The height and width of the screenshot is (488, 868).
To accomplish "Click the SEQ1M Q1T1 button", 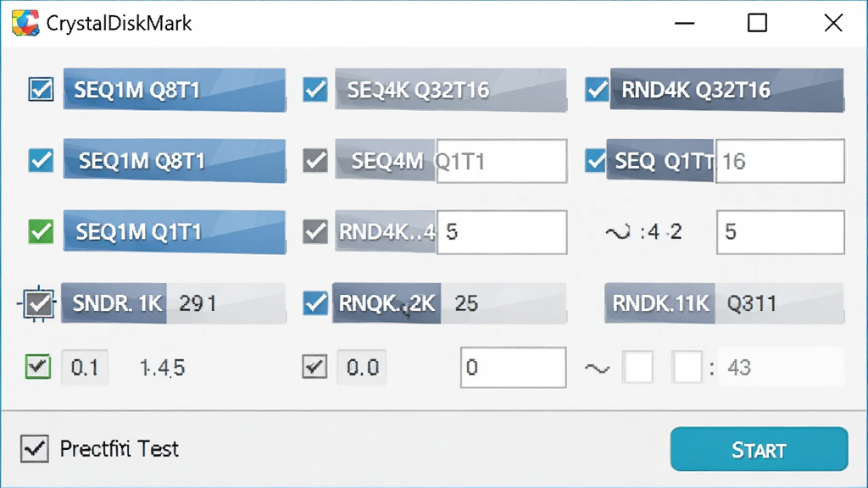I will pyautogui.click(x=175, y=232).
